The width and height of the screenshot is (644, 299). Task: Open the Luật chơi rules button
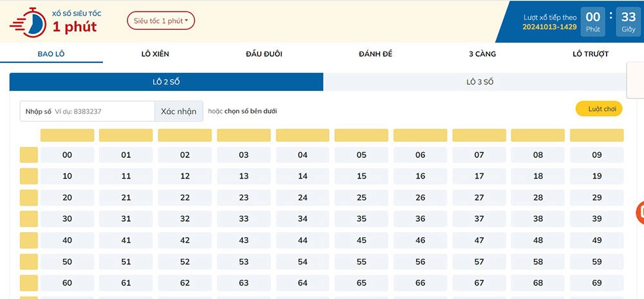click(598, 109)
